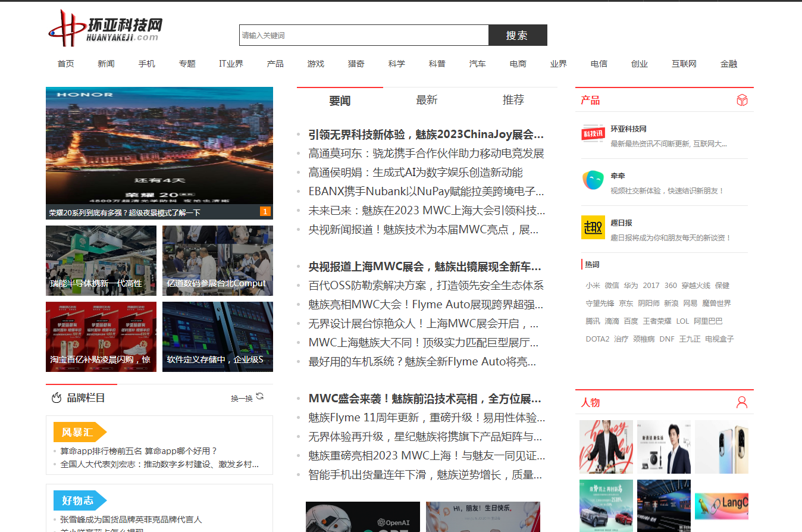This screenshot has height=532, width=802.
Task: Open article 百代OSS防勒索解决方案
Action: (426, 286)
